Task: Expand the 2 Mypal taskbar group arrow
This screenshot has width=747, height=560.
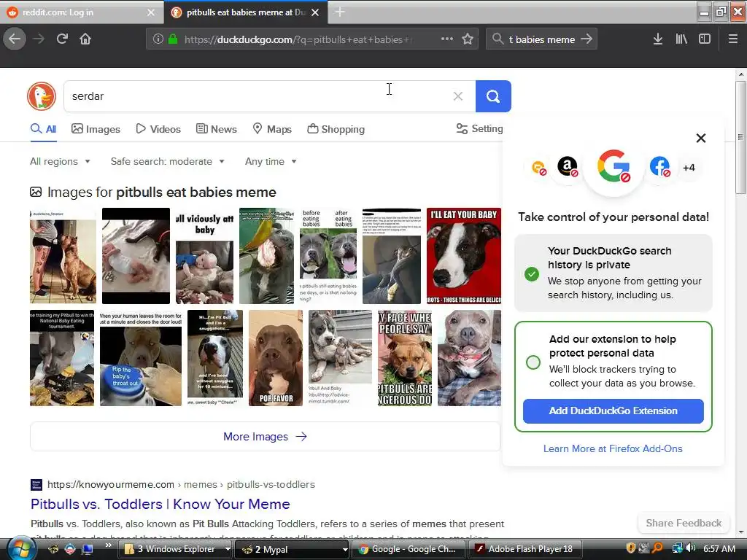Action: tap(345, 549)
